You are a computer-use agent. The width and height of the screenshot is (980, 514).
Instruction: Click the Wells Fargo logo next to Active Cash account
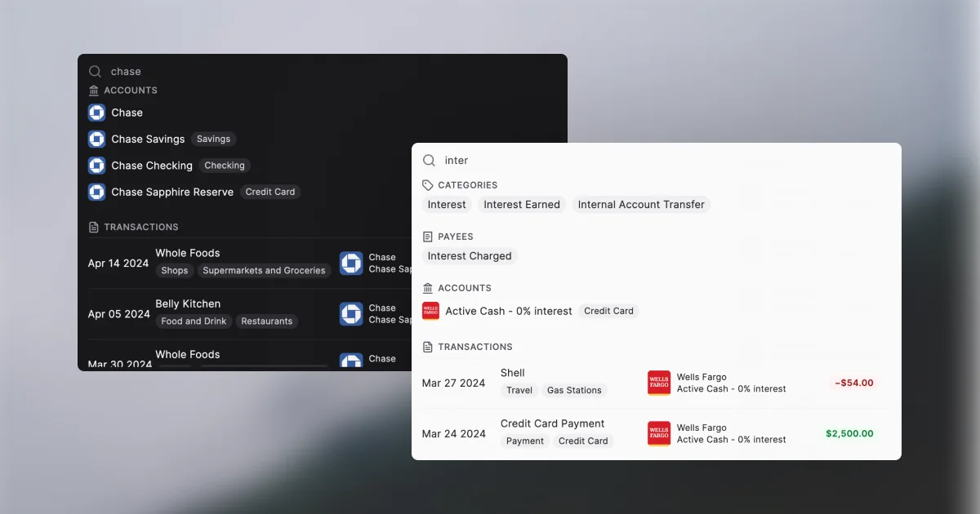point(430,311)
